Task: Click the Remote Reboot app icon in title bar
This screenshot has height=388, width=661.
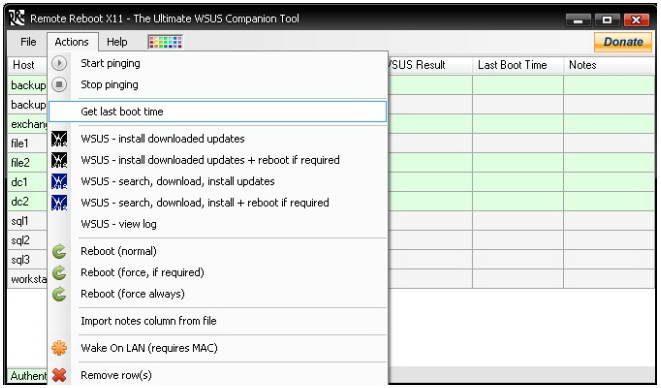Action: (x=17, y=19)
